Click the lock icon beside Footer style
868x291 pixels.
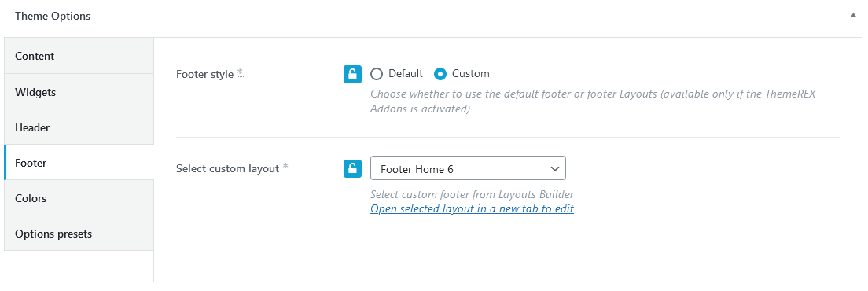point(352,74)
